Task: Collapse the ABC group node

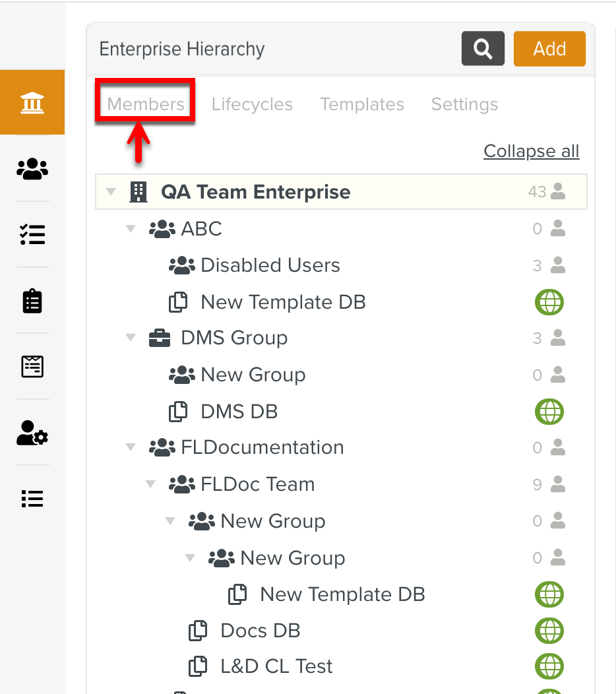Action: tap(131, 229)
